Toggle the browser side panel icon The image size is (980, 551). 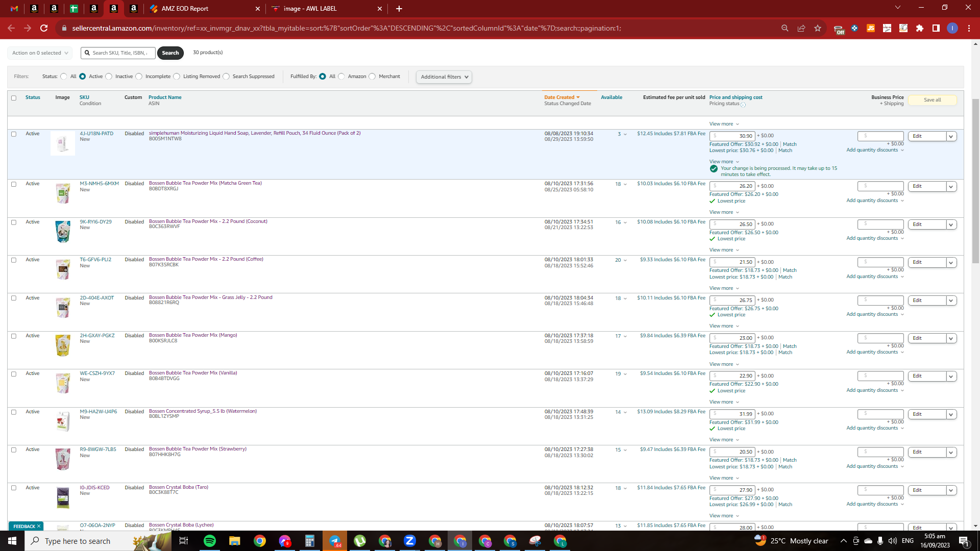(936, 28)
